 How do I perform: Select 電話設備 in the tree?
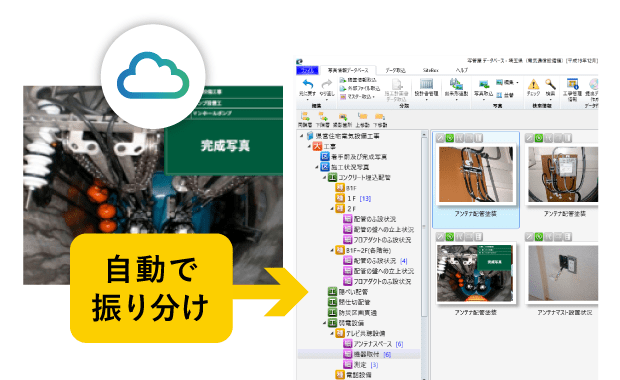pos(353,375)
